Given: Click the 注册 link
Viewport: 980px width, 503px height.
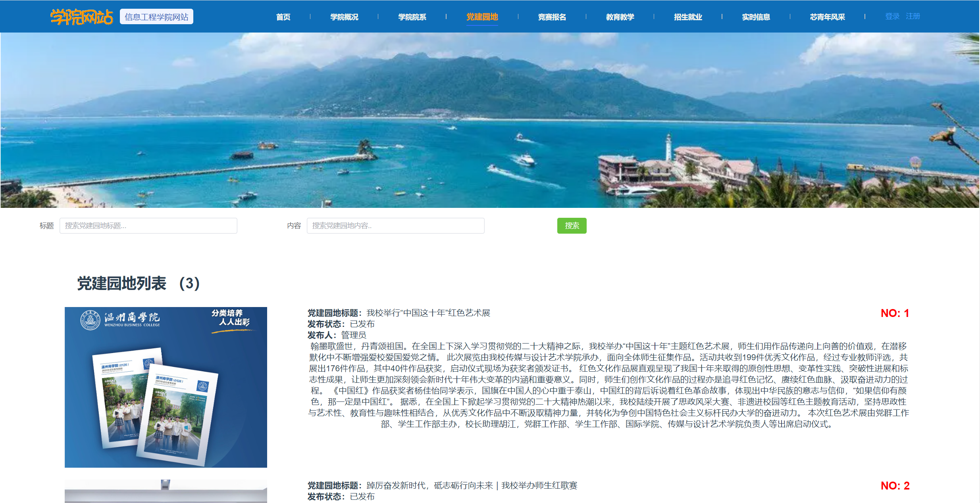Looking at the screenshot, I should coord(913,16).
